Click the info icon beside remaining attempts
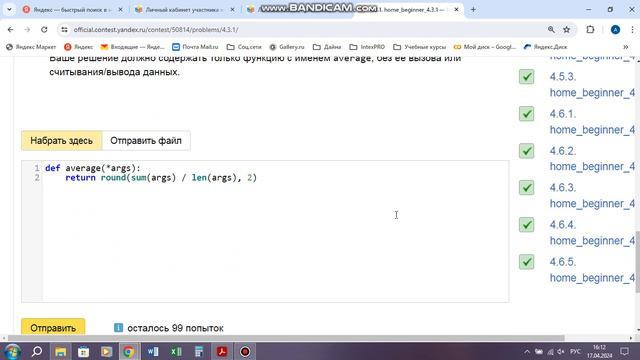This screenshot has width=640, height=360. pyautogui.click(x=118, y=327)
